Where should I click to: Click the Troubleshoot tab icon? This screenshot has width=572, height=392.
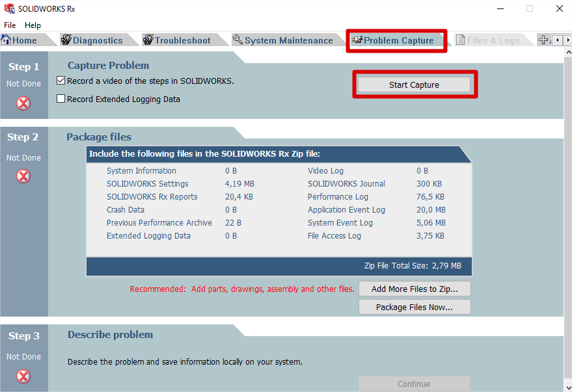click(148, 40)
